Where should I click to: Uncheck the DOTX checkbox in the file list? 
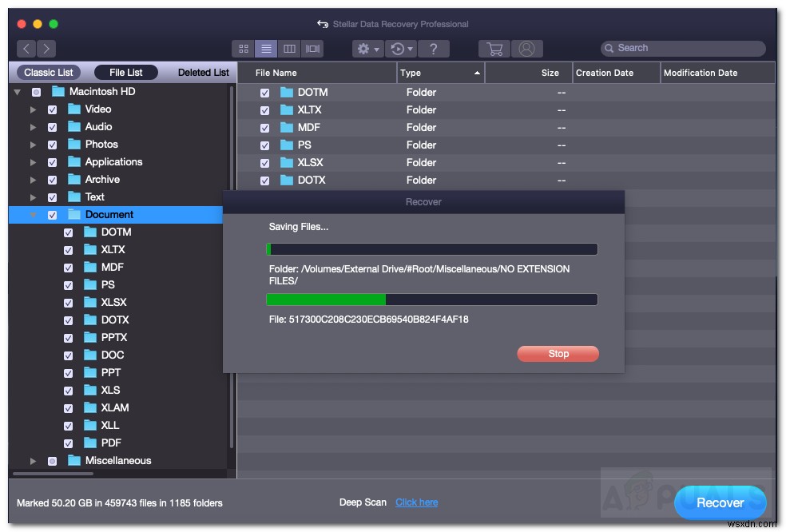[x=264, y=181]
